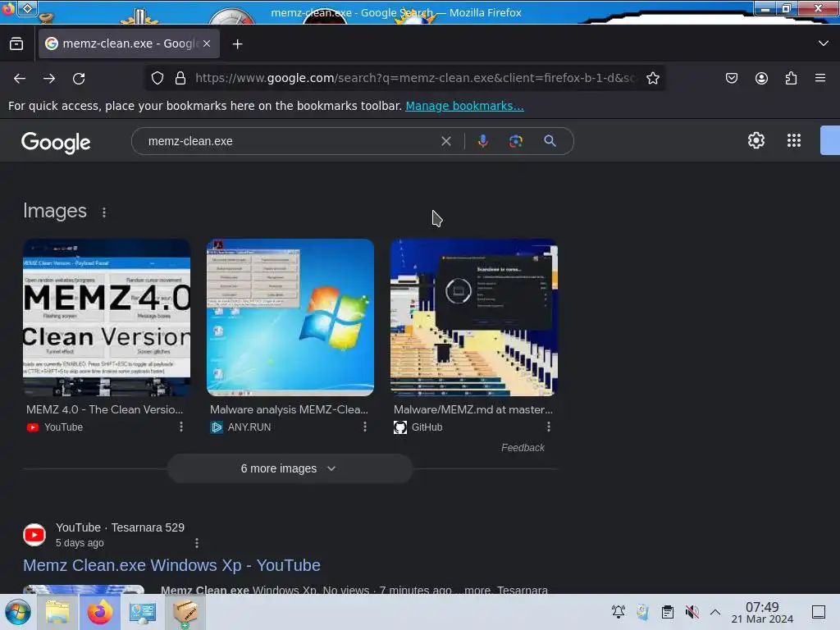Bookmark this page with the star
This screenshot has width=840, height=630.
[x=652, y=78]
